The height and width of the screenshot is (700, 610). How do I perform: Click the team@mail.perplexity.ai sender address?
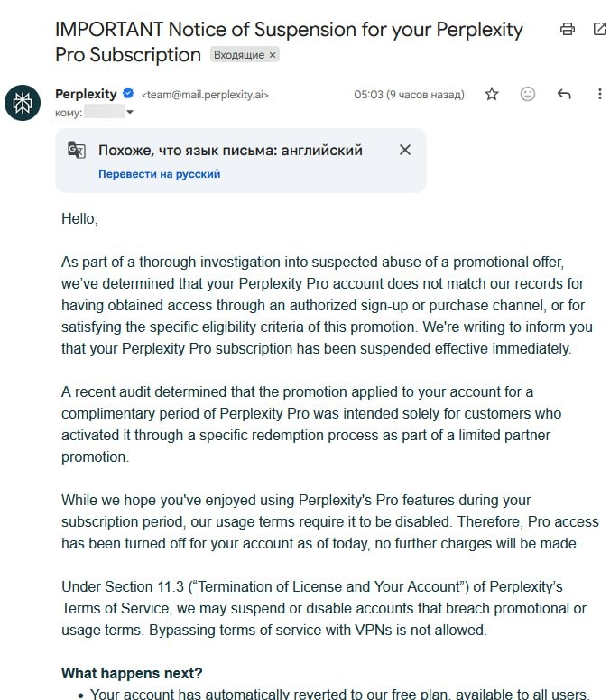coord(205,95)
